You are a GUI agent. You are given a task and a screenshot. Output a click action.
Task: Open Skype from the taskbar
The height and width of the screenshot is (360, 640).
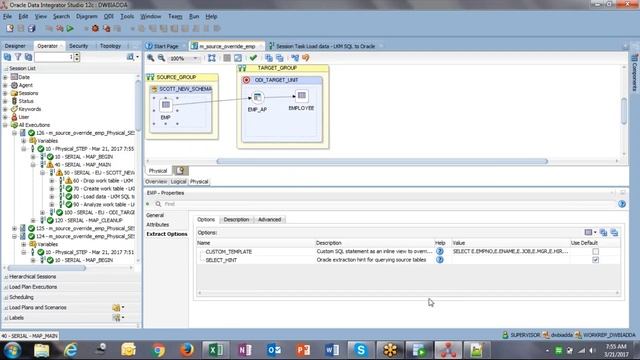[360, 350]
